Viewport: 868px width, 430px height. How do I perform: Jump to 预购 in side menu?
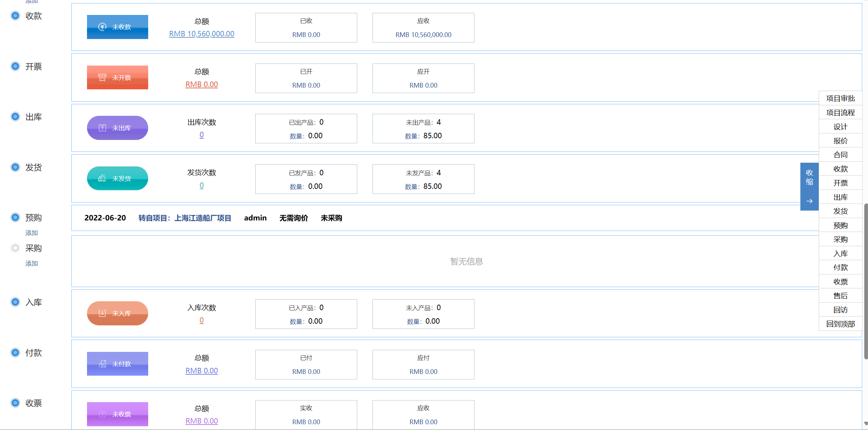pos(840,225)
